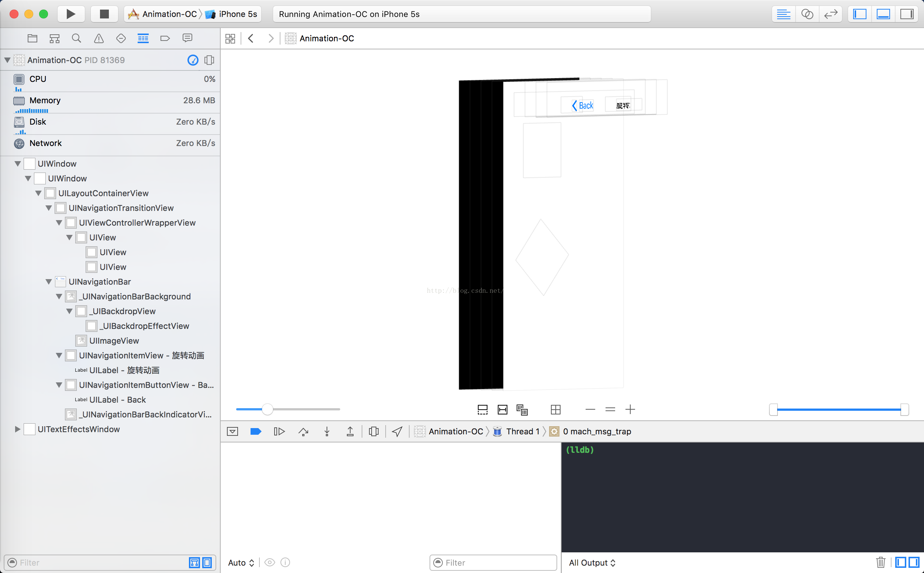Collapse the UIViewControllerWrapperView node
Image resolution: width=924 pixels, height=573 pixels.
(59, 223)
